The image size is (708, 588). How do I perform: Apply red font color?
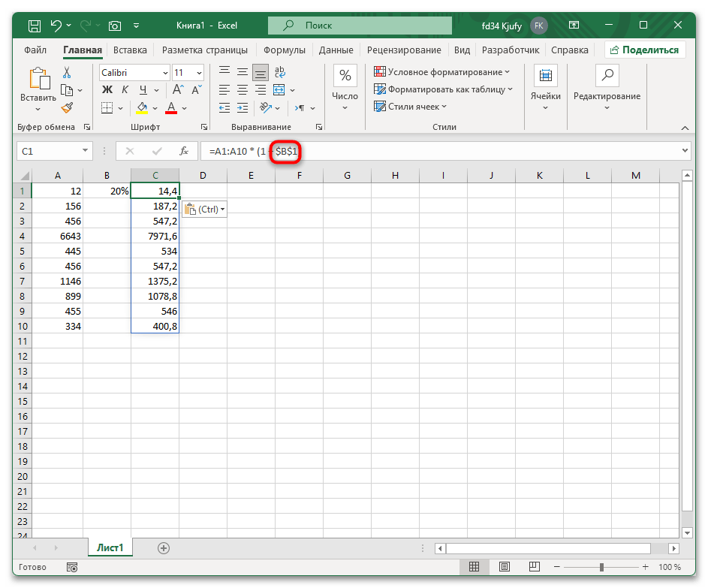(171, 108)
